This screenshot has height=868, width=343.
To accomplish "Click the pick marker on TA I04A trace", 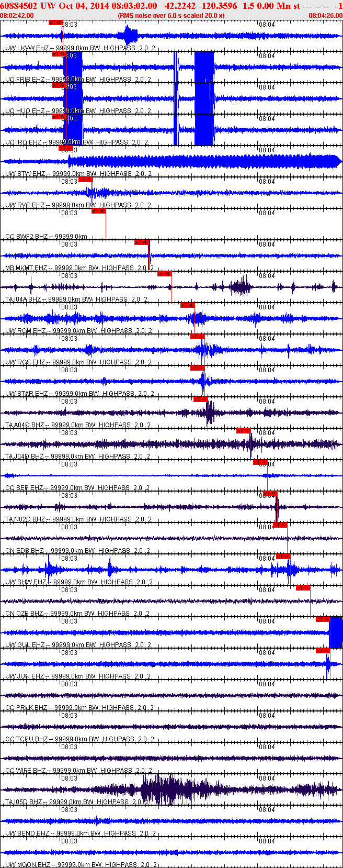I will (x=164, y=274).
